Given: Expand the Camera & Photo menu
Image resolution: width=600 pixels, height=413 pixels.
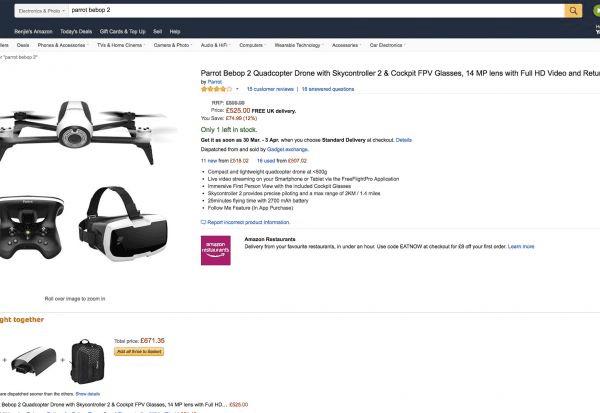Looking at the screenshot, I should [170, 45].
